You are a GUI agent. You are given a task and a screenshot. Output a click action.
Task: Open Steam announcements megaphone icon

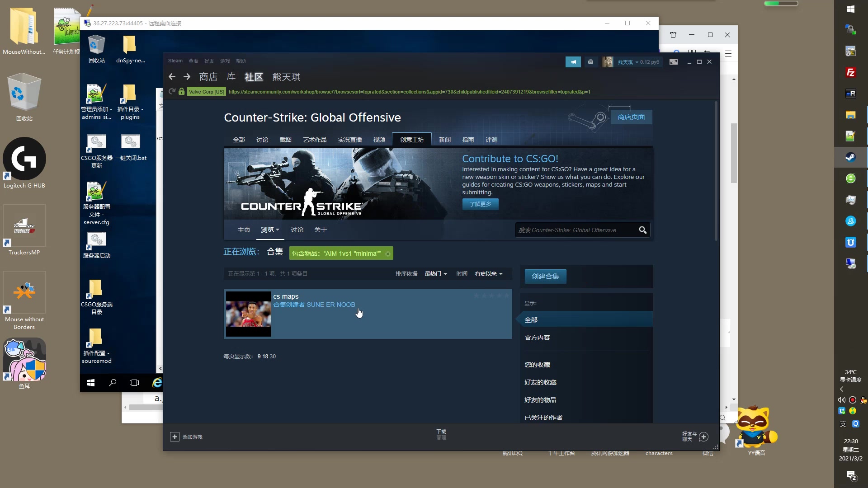[x=573, y=62]
